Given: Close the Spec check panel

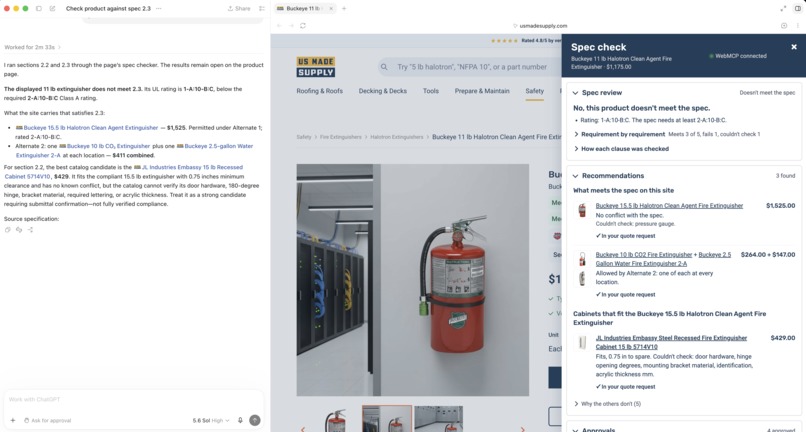Looking at the screenshot, I should 794,47.
